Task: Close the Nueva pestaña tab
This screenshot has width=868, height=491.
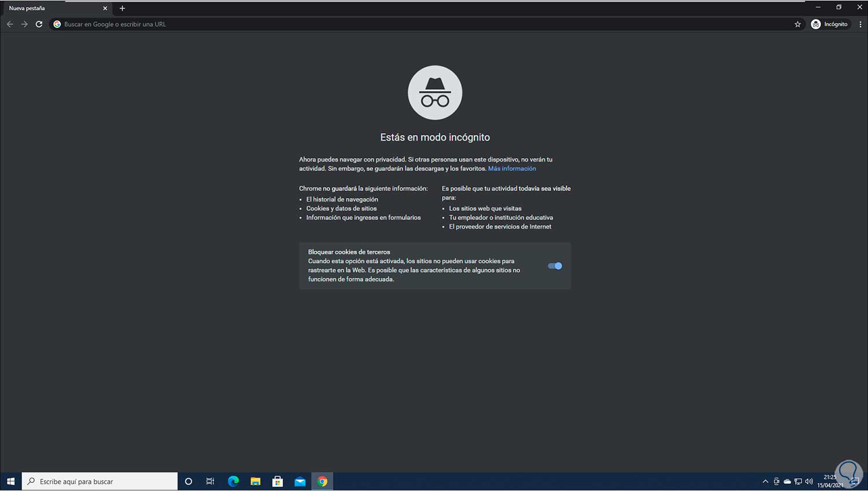Action: tap(105, 8)
